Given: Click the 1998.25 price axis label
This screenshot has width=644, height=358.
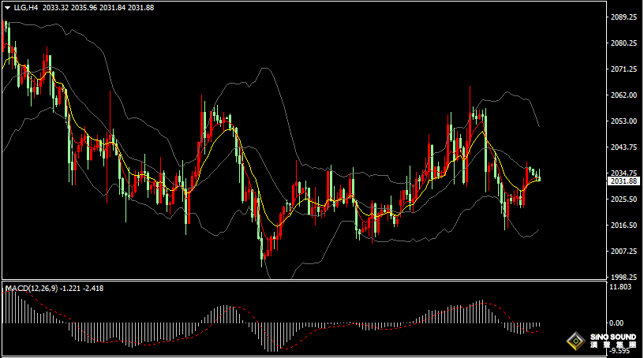Looking at the screenshot, I should pyautogui.click(x=623, y=278).
